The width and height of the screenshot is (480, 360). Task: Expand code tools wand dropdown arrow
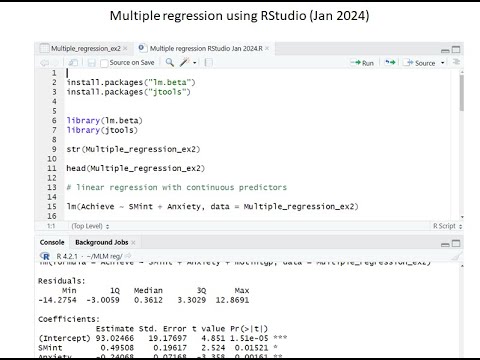[195, 63]
